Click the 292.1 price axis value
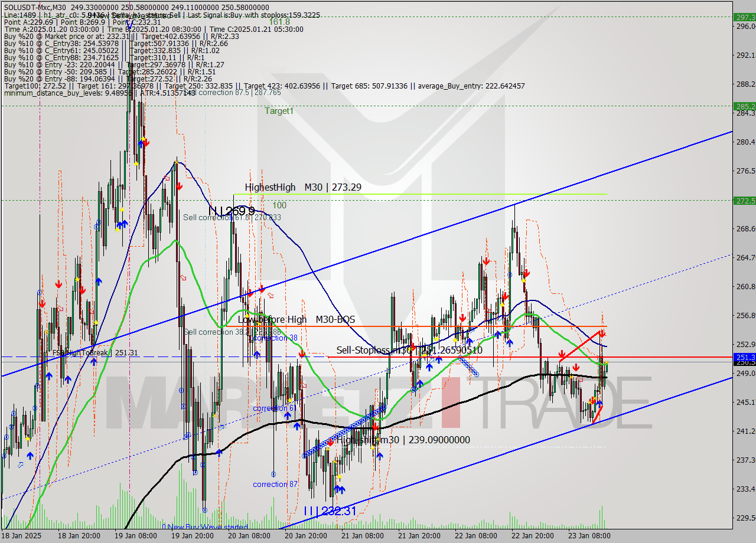756x543 pixels. [745, 55]
